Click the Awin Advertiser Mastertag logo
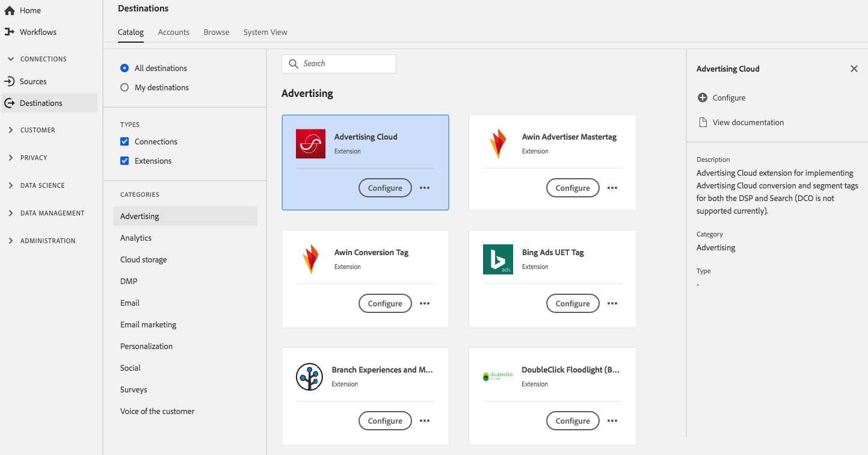The height and width of the screenshot is (455, 868). [498, 144]
